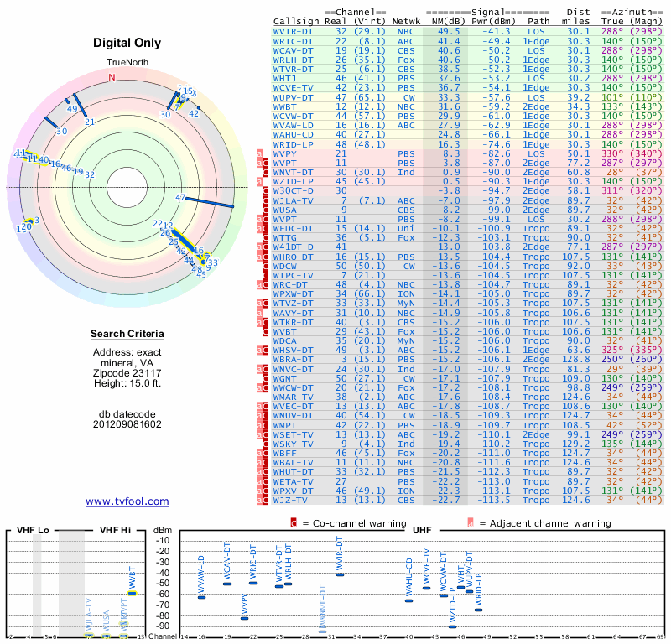Select the WETA-TV callsign
Viewport: 671px width, 644px height.
(x=293, y=481)
